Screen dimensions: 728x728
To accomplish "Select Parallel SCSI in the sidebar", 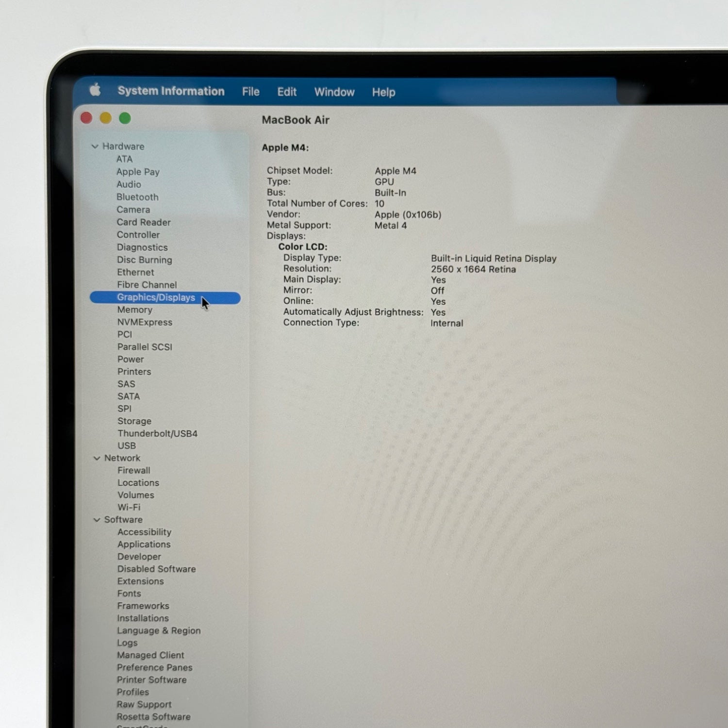I will pyautogui.click(x=145, y=347).
